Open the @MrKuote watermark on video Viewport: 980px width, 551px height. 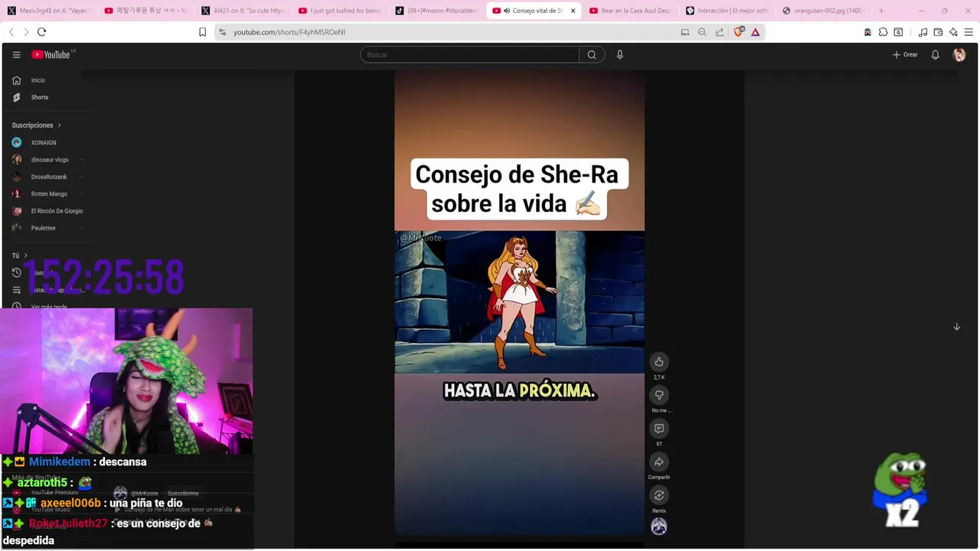click(x=420, y=238)
